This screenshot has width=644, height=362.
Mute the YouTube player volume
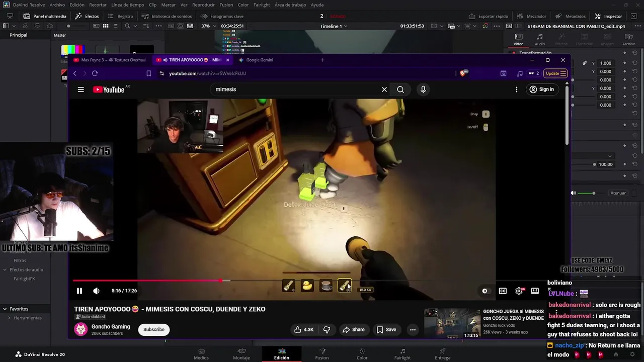[x=96, y=291]
